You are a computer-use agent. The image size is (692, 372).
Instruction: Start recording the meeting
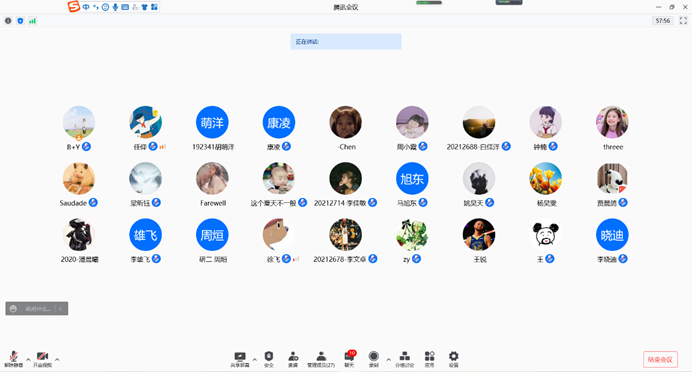click(x=374, y=359)
